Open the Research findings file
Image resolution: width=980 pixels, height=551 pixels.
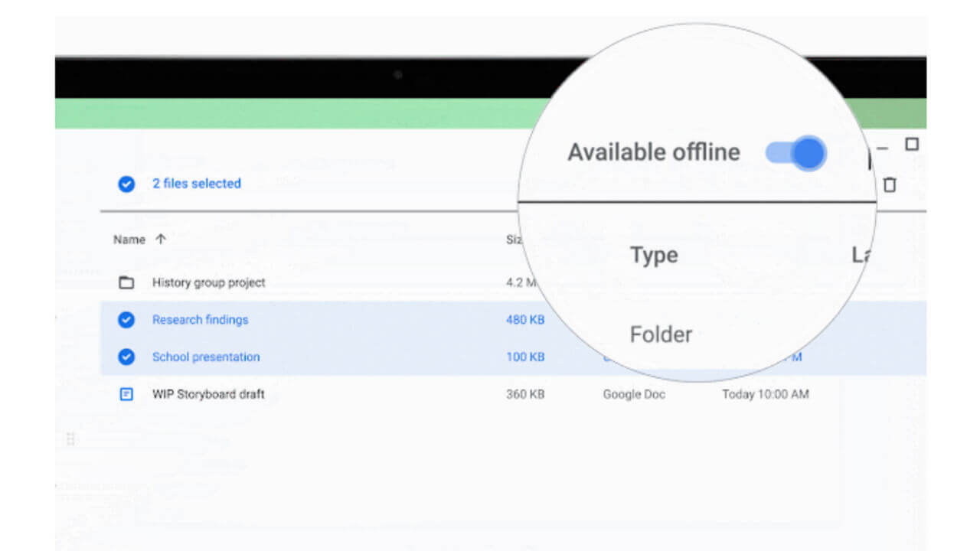click(x=200, y=320)
